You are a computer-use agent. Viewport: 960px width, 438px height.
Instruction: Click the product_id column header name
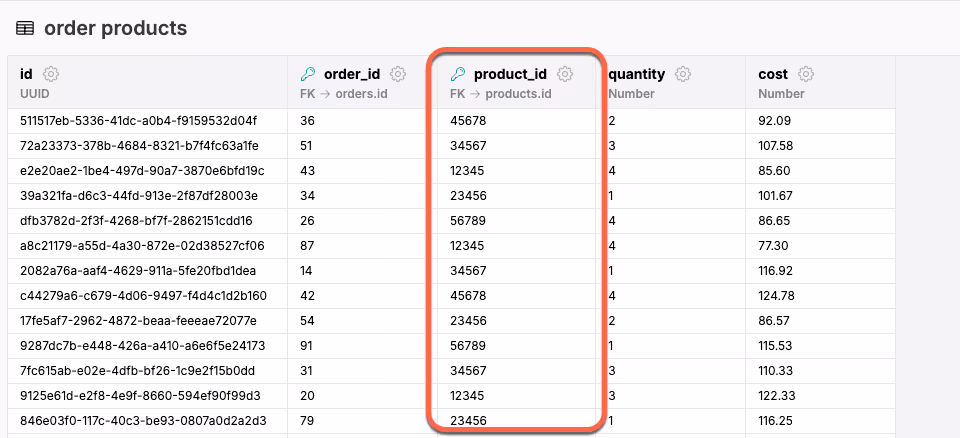tap(510, 74)
